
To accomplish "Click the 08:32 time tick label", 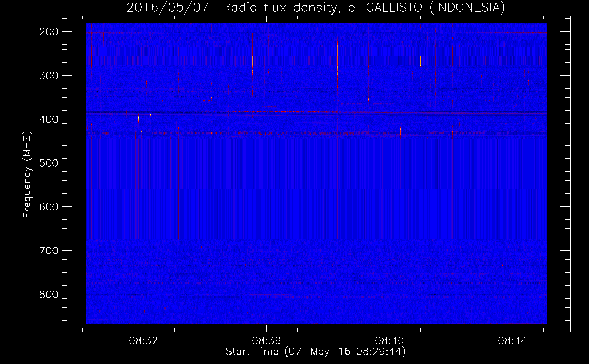I will coord(143,341).
